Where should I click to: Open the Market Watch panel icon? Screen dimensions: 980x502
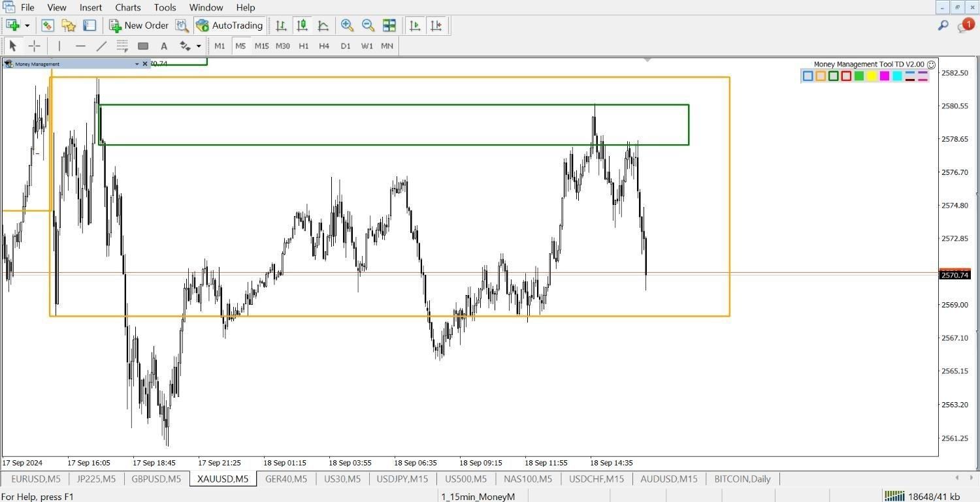pos(47,25)
